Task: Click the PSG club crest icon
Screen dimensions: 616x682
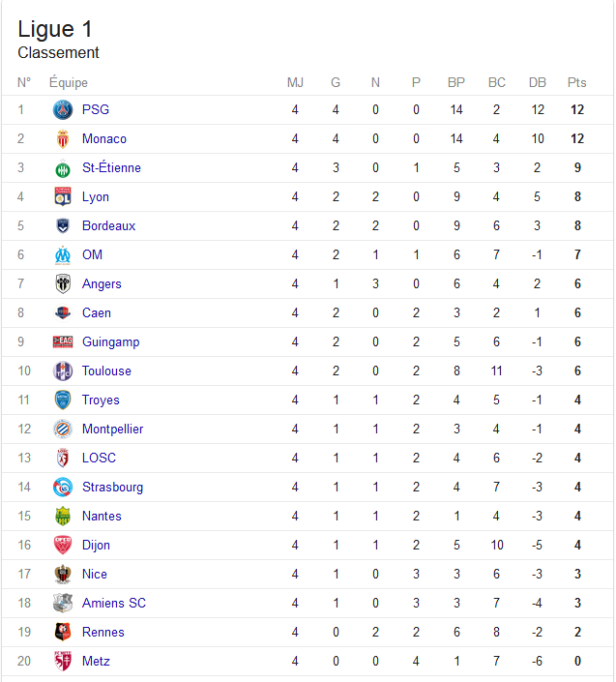Action: [63, 109]
